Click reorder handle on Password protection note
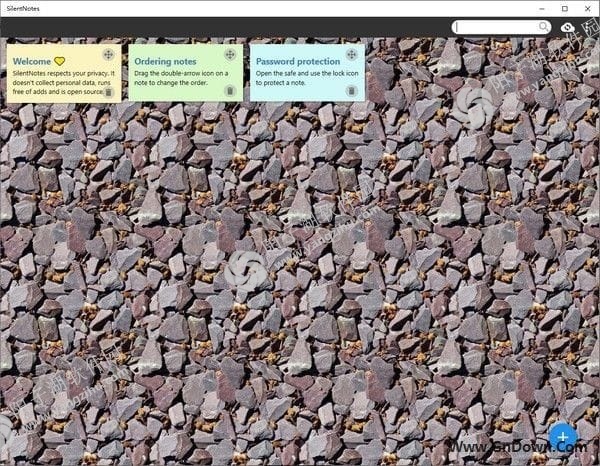600x466 pixels. pos(352,54)
